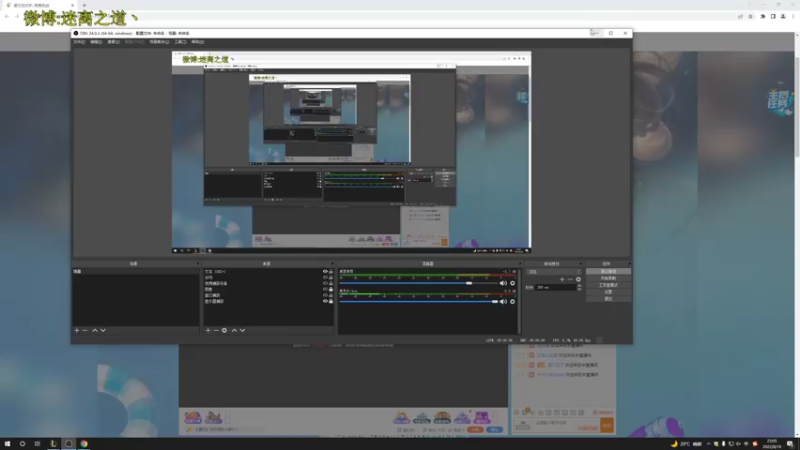The image size is (800, 450).
Task: Lock the 显示器捕获 source
Action: (x=331, y=301)
